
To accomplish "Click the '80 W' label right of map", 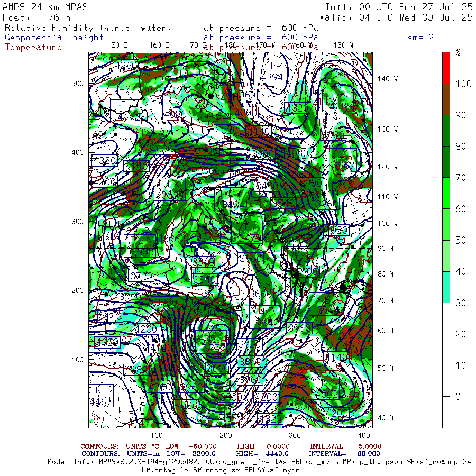I will point(386,274).
